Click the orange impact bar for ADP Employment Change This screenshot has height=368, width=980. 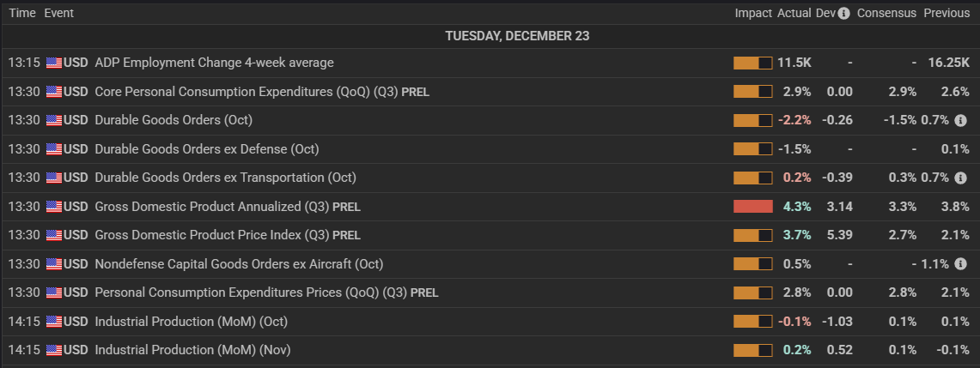752,63
